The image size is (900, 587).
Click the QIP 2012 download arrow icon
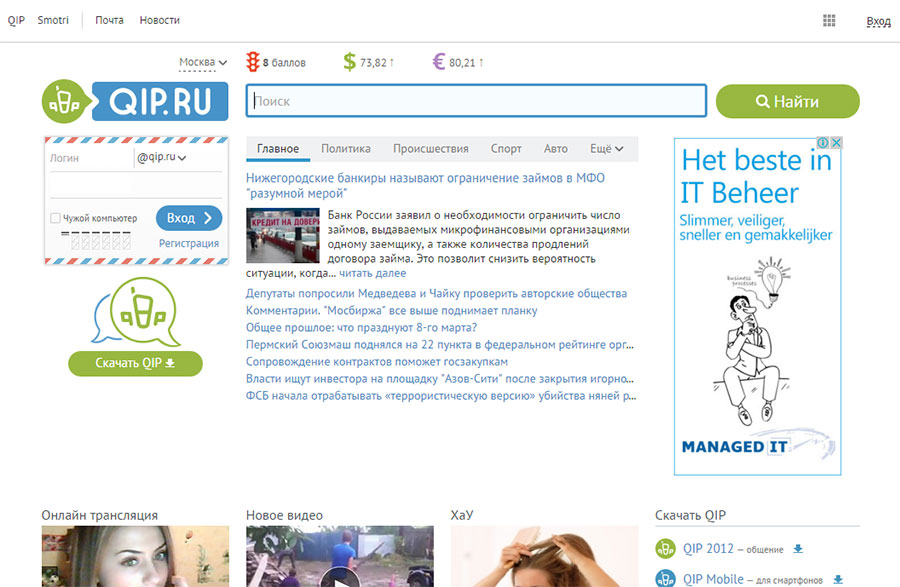coord(798,549)
